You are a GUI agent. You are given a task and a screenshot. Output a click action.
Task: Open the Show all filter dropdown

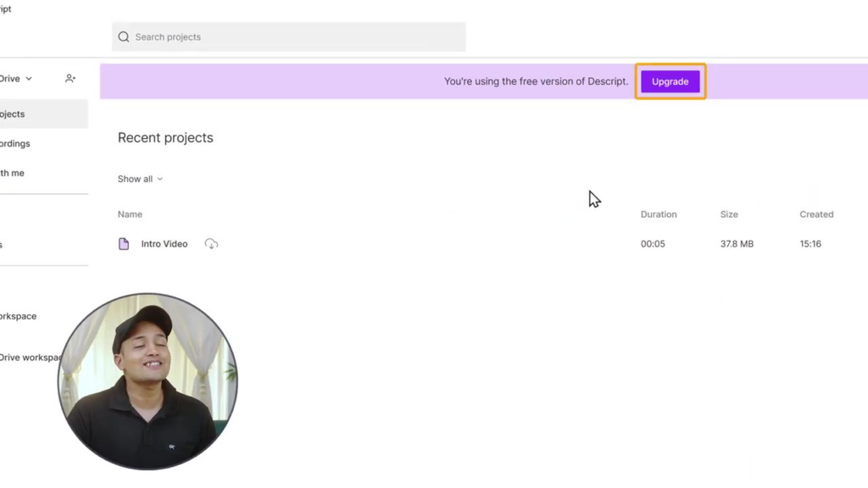click(x=140, y=179)
